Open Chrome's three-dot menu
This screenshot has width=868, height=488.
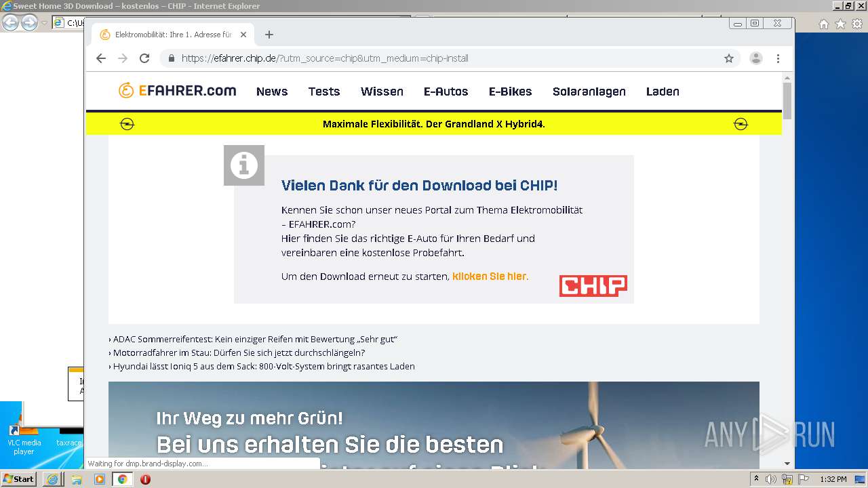click(778, 58)
